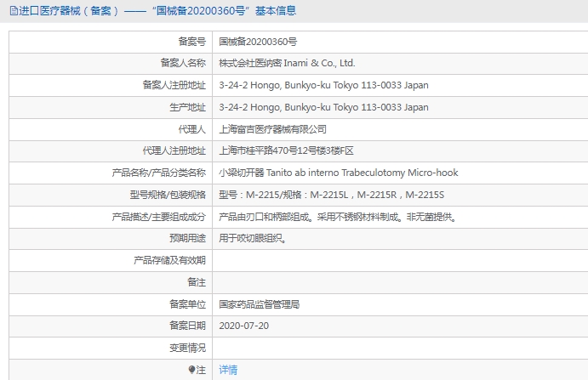Select the value 国械备20200360号 in the table
This screenshot has width=588, height=380.
[x=258, y=42]
